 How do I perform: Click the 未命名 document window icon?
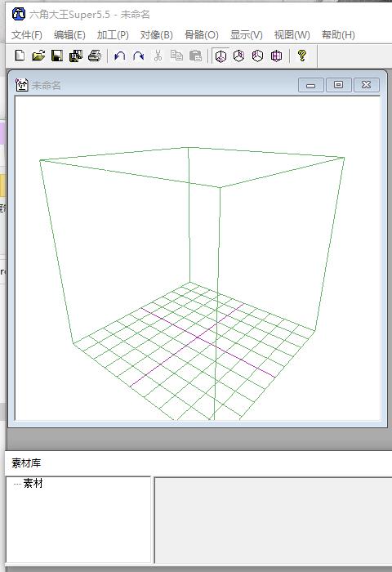(22, 85)
